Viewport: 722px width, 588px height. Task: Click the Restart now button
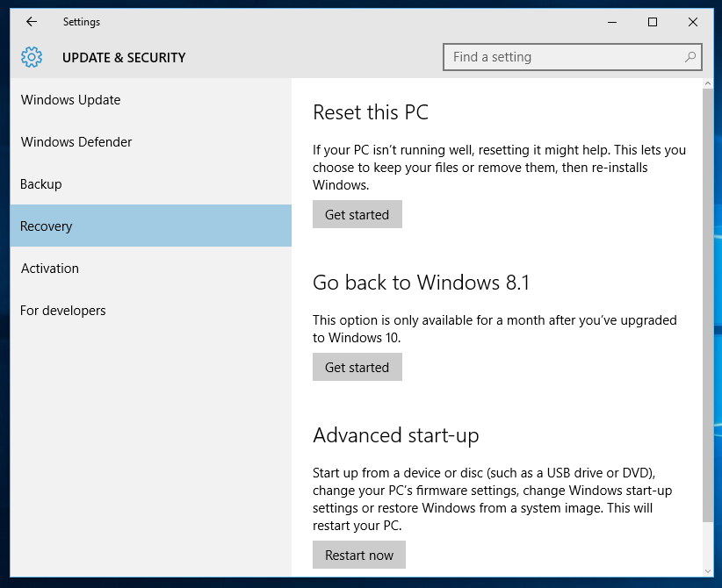tap(359, 555)
